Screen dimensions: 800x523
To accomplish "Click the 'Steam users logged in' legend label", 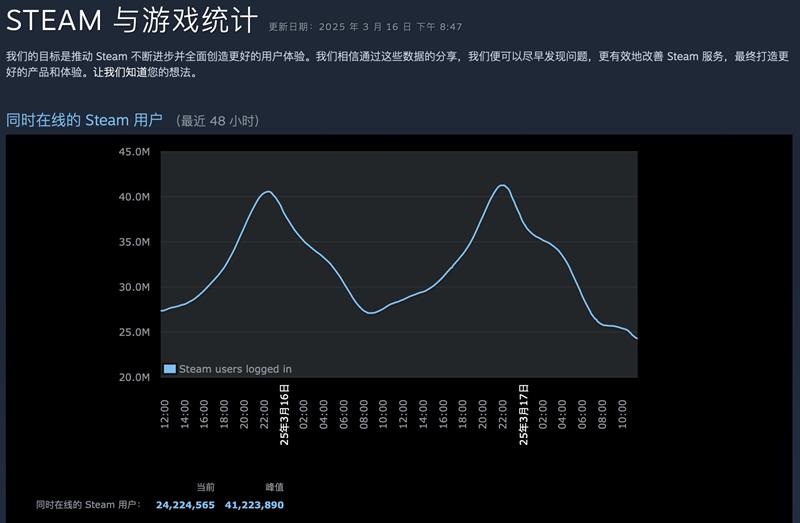I will (235, 369).
